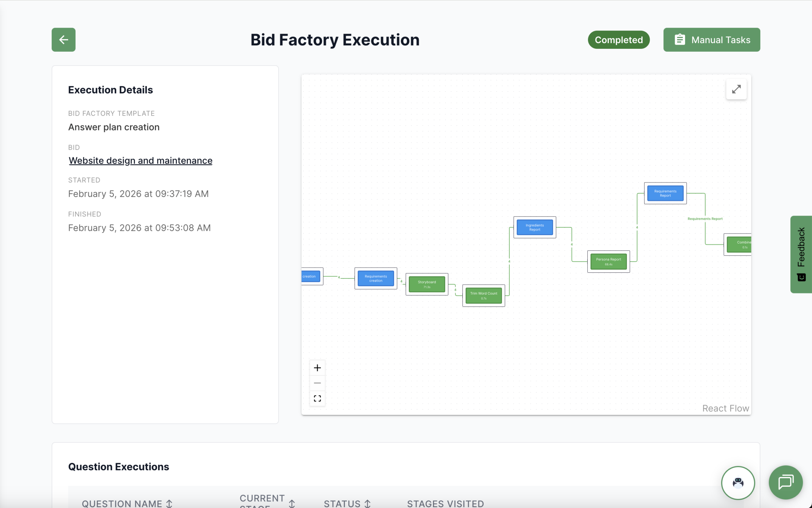Sort by Question Name column
Image resolution: width=812 pixels, height=508 pixels.
pyautogui.click(x=169, y=503)
